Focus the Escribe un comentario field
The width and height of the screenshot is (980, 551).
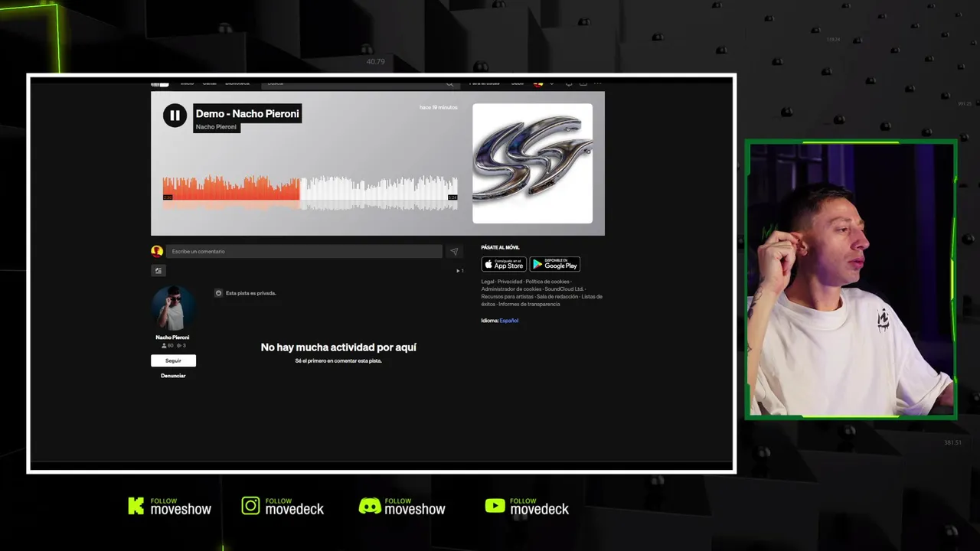pyautogui.click(x=304, y=251)
